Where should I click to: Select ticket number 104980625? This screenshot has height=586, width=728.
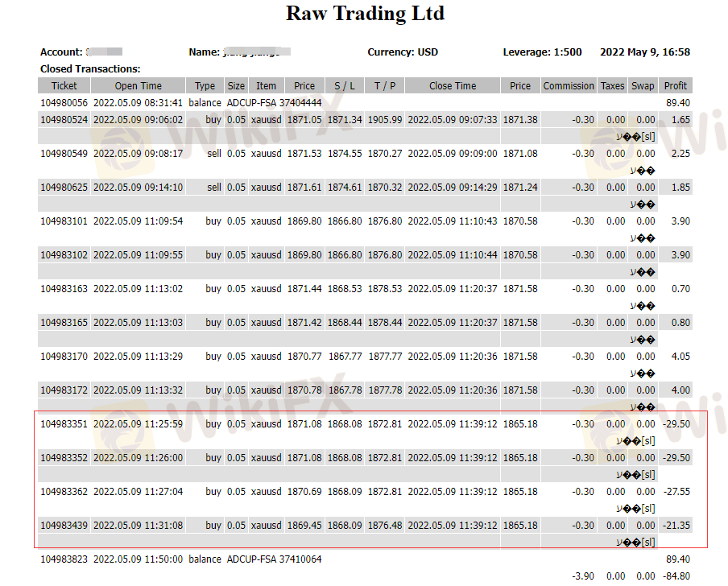64,188
